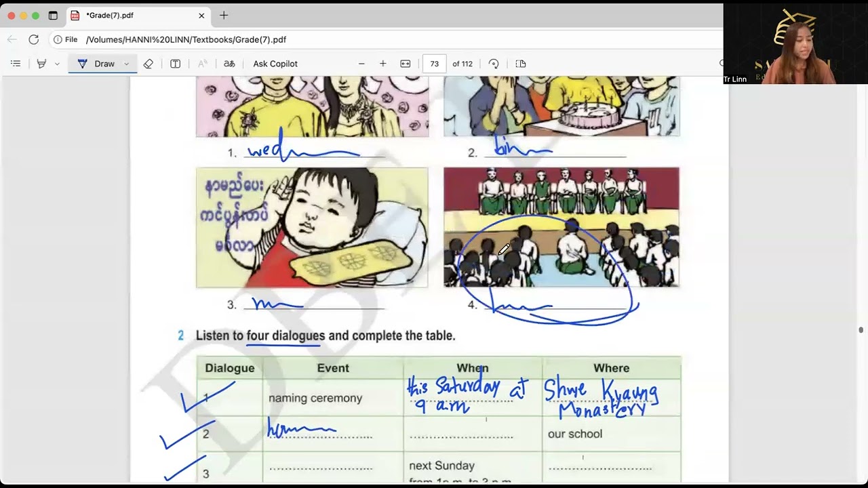Add a text box to the PDF
Screen dimensions: 868x488
coord(175,64)
